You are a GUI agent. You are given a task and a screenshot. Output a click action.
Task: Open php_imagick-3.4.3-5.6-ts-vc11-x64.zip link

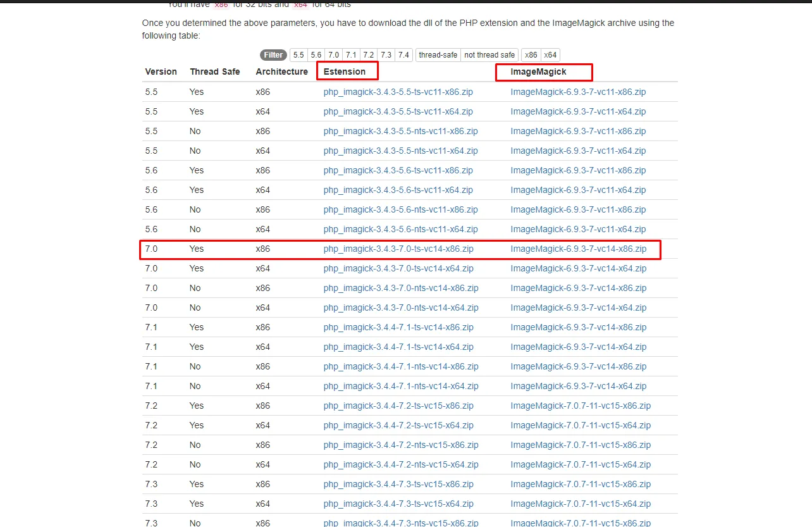point(398,190)
